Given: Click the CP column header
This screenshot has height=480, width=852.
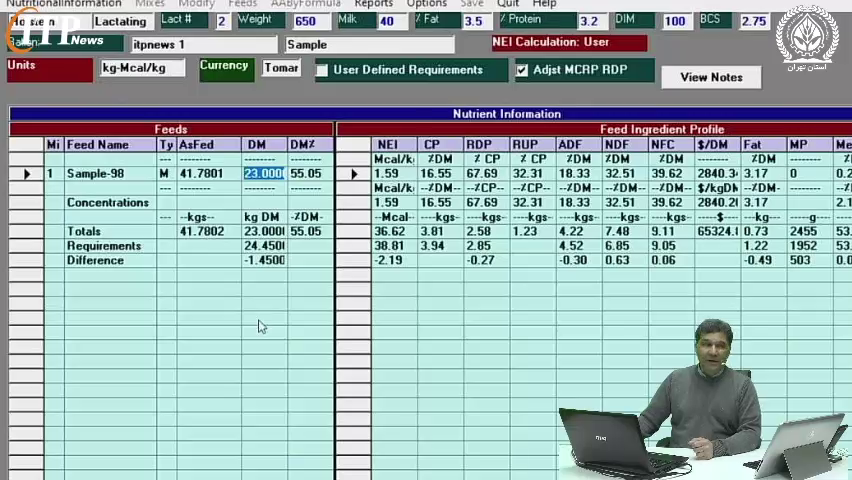Looking at the screenshot, I should (x=440, y=145).
